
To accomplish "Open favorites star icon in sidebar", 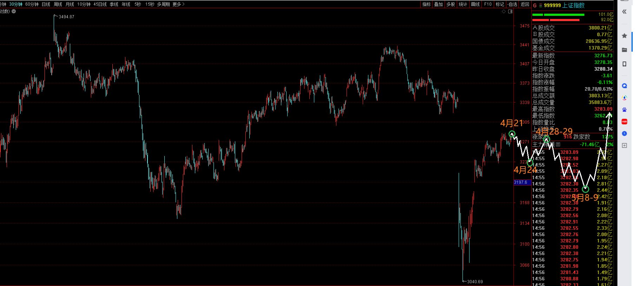I will (x=624, y=35).
